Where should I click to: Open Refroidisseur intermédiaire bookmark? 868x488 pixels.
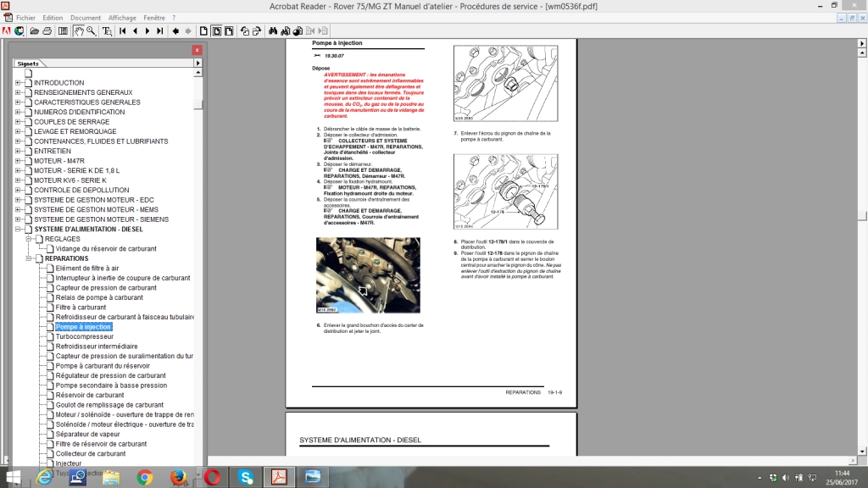(97, 347)
